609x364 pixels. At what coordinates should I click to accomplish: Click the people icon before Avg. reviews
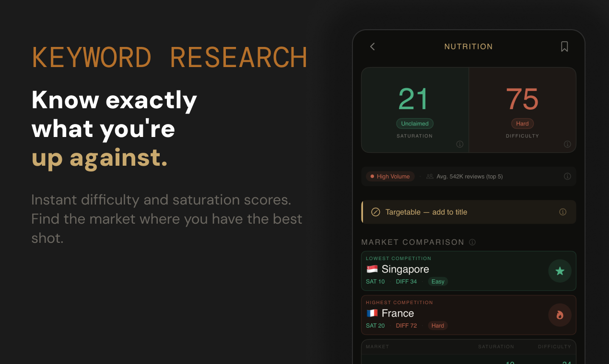click(430, 176)
